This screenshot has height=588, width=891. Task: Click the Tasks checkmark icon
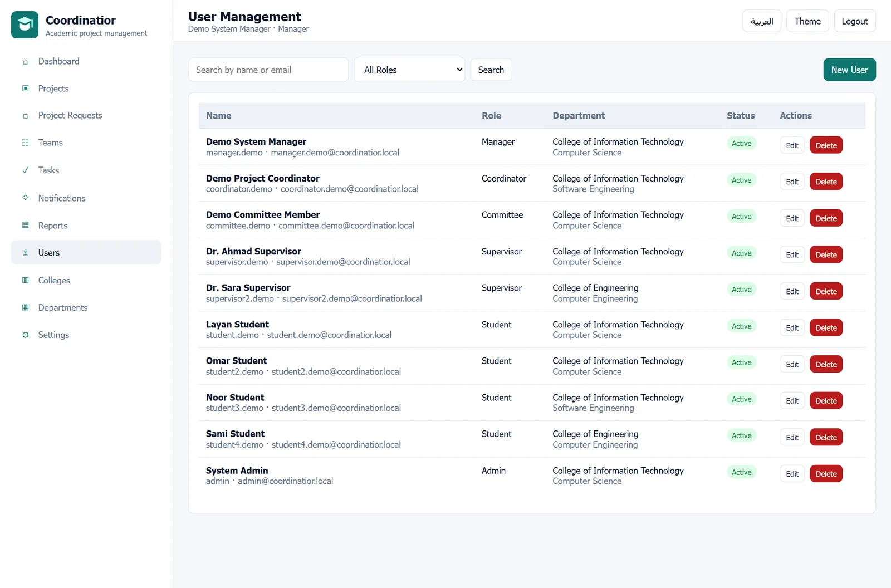coord(25,170)
